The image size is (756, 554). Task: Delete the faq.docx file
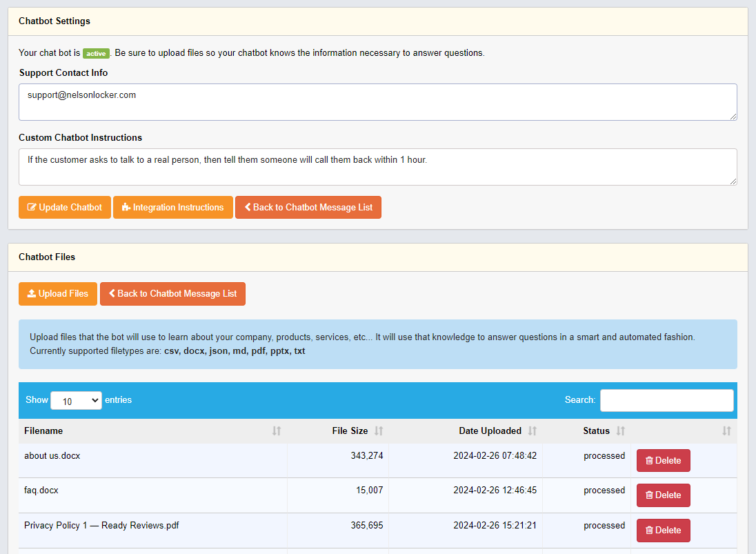pyautogui.click(x=663, y=495)
